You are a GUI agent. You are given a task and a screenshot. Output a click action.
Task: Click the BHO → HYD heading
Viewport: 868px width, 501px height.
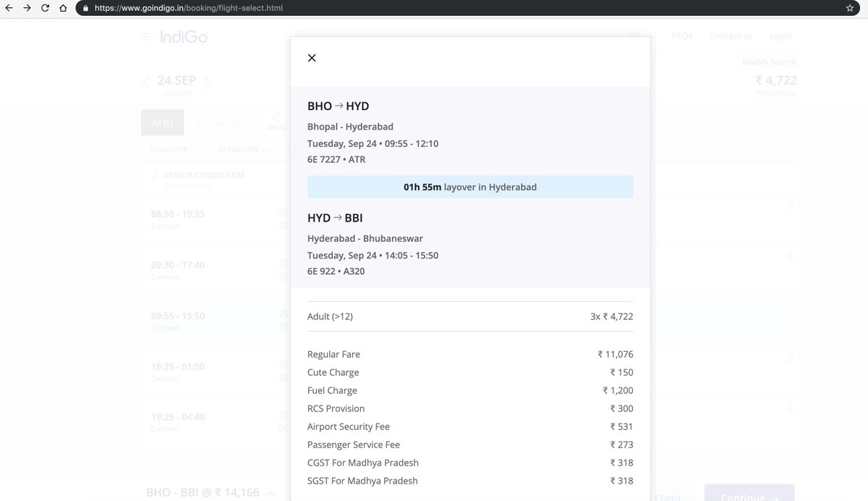[x=339, y=106]
